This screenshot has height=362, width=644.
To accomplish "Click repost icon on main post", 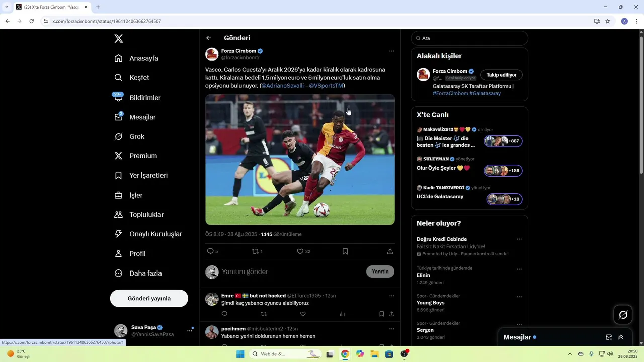I will pos(257,251).
